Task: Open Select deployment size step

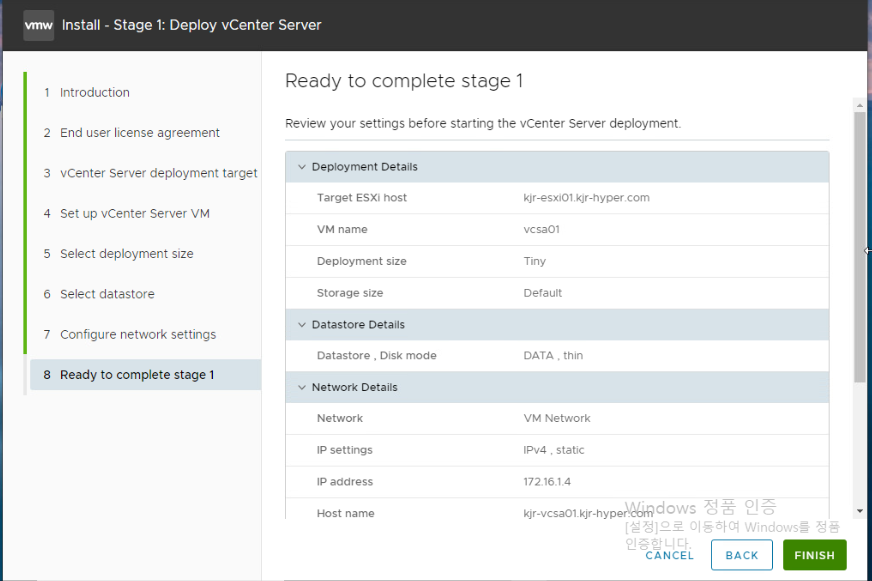Action: (x=127, y=254)
